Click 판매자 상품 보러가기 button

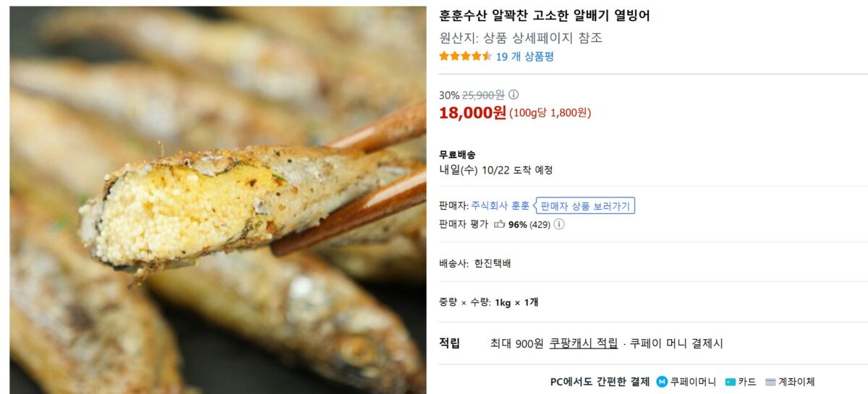coord(586,206)
